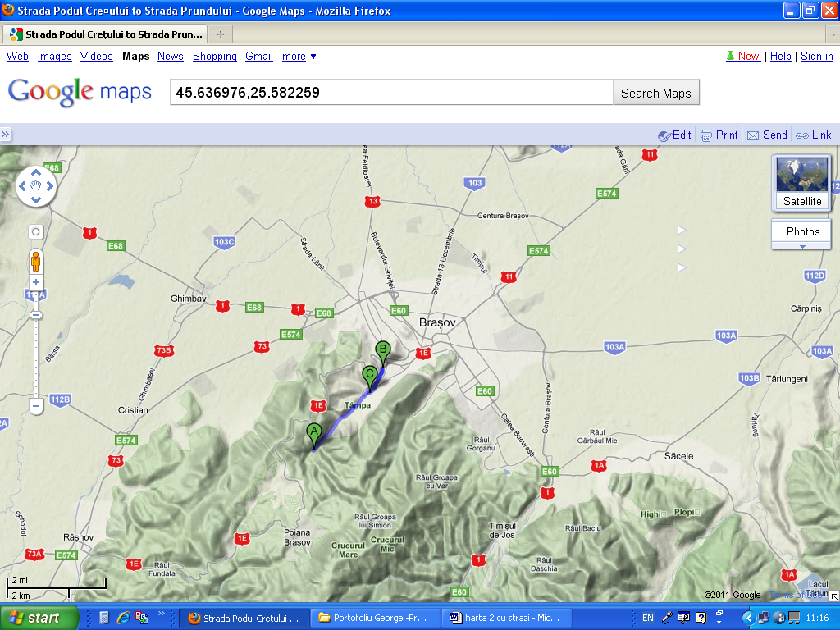Click the zoom slider handle

[36, 315]
